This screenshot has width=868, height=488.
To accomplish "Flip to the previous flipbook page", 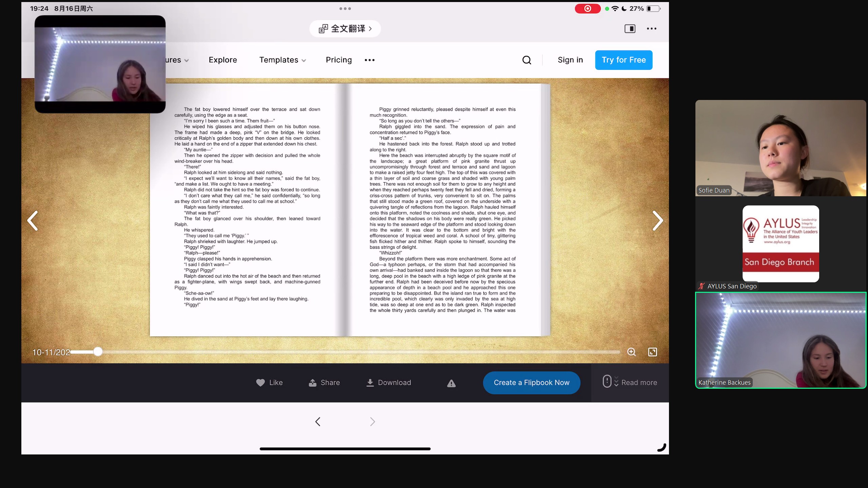I will 33,221.
